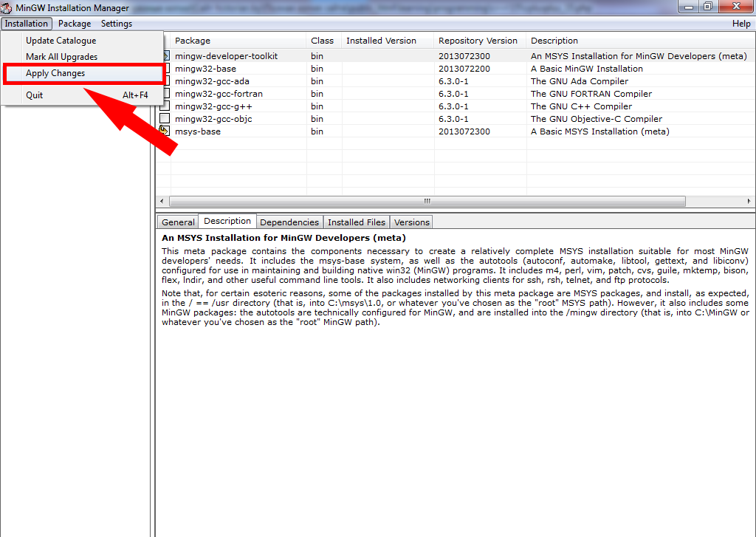The height and width of the screenshot is (537, 756).
Task: Sort by Repository Version column header
Action: pos(478,41)
